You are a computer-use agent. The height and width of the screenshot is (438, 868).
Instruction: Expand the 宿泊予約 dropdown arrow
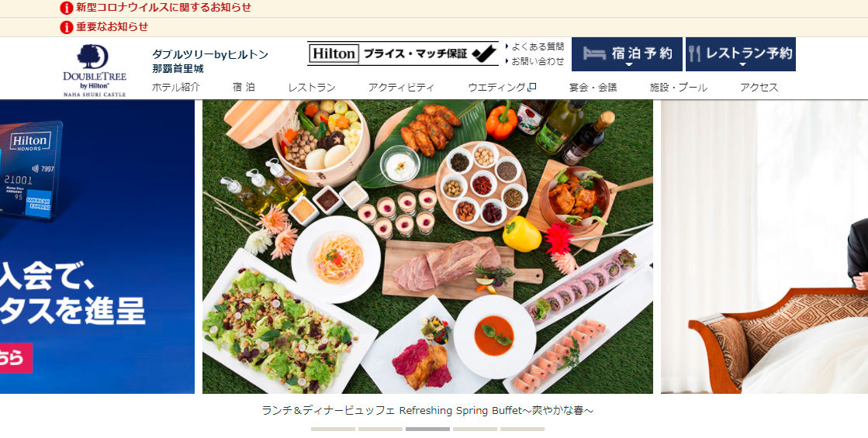click(x=628, y=64)
